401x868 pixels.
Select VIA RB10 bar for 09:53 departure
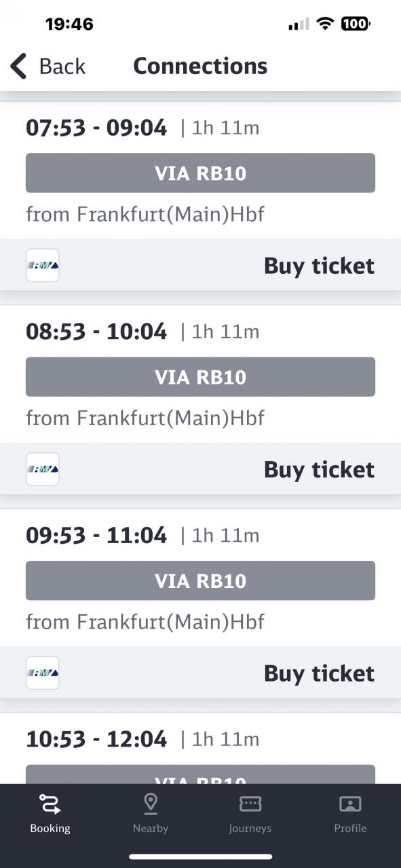point(200,580)
